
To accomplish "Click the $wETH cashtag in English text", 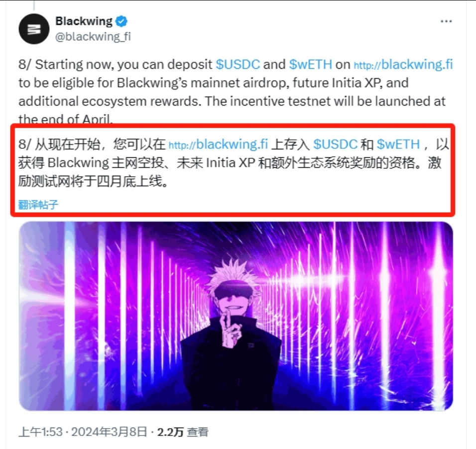I will click(x=310, y=64).
